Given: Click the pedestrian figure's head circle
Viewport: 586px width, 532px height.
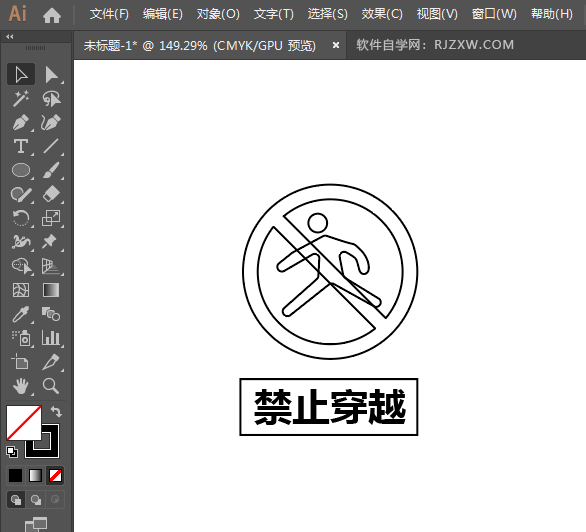Looking at the screenshot, I should pos(318,223).
